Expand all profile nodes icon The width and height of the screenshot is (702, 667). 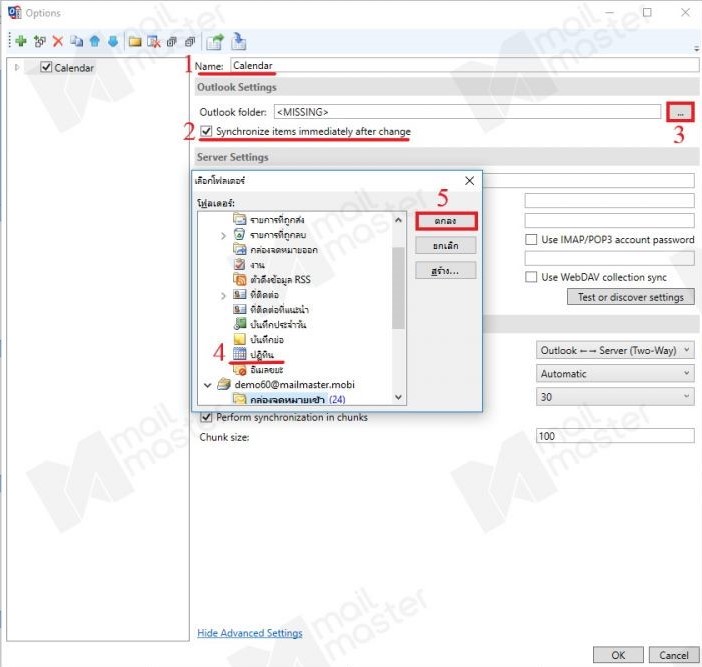172,42
